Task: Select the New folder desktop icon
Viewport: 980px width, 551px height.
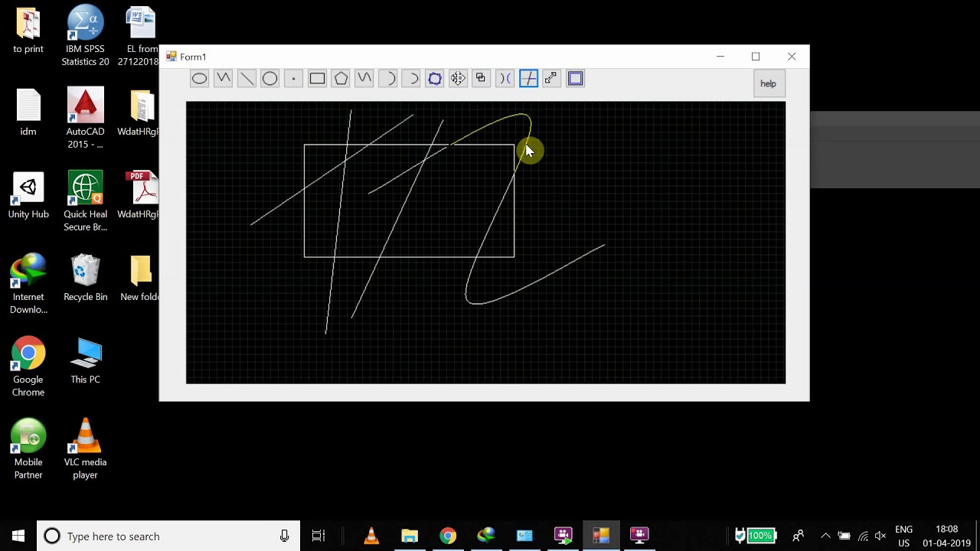Action: (x=140, y=279)
